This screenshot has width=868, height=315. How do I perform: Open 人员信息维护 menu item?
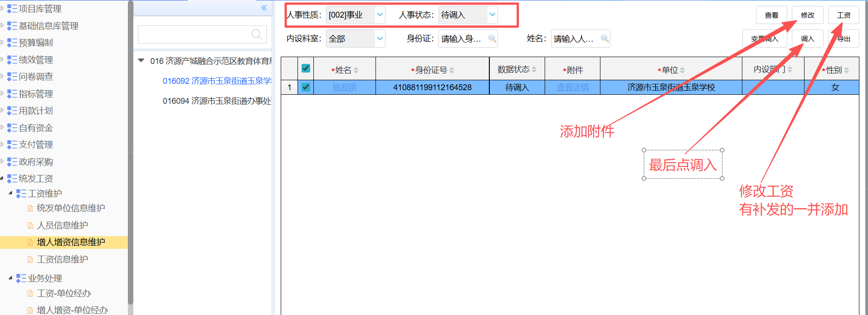pyautogui.click(x=63, y=225)
